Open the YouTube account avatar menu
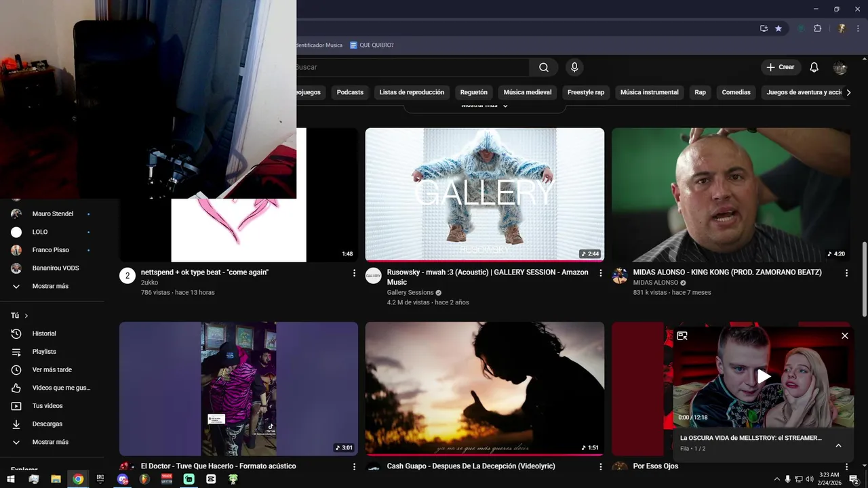 [x=840, y=67]
